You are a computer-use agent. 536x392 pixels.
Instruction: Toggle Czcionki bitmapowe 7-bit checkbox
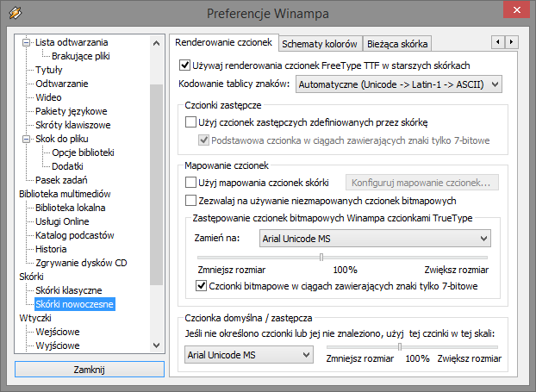pyautogui.click(x=201, y=286)
